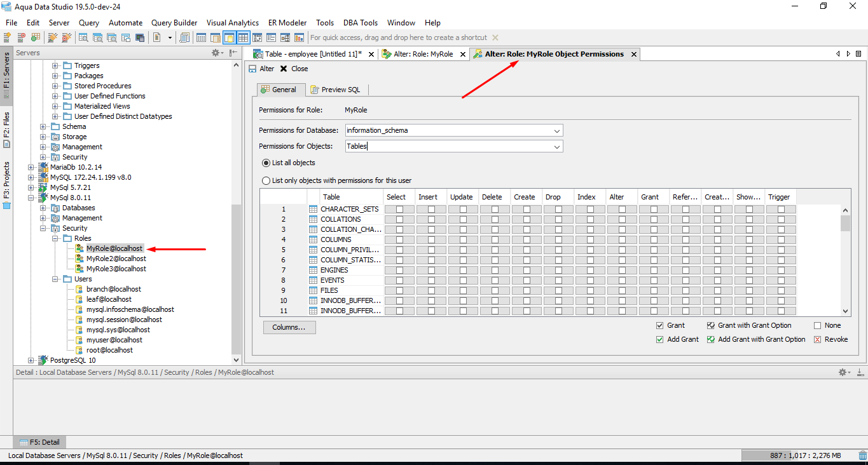The image size is (868, 465).
Task: Open the tab list icon
Action: (x=858, y=54)
